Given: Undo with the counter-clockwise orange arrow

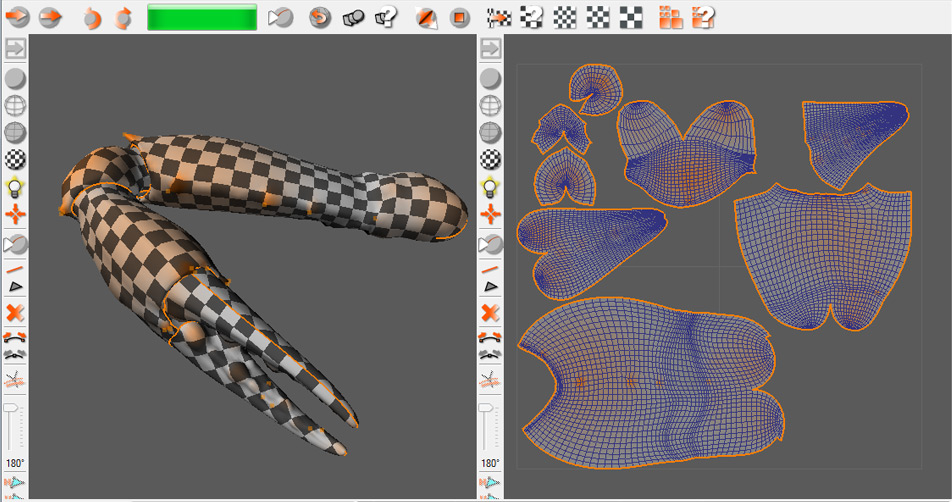Looking at the screenshot, I should click(91, 18).
